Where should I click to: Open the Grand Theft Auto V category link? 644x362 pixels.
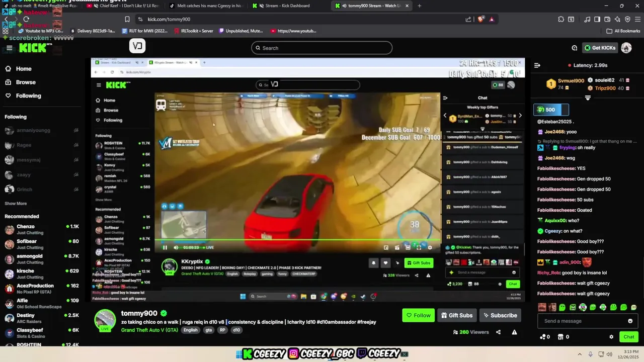(x=149, y=330)
